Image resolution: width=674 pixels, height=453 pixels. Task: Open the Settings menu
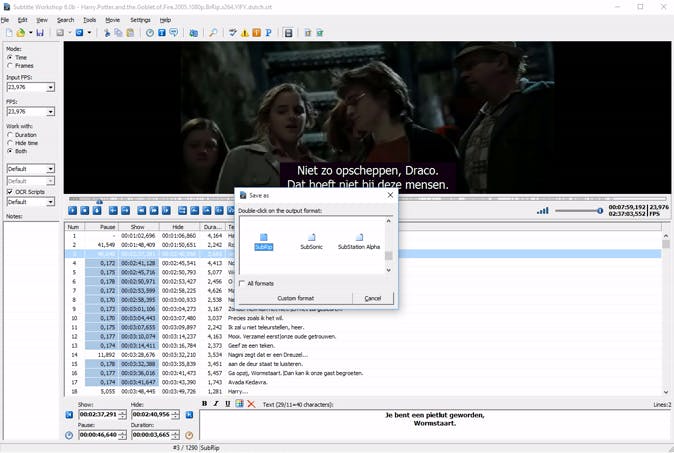141,20
